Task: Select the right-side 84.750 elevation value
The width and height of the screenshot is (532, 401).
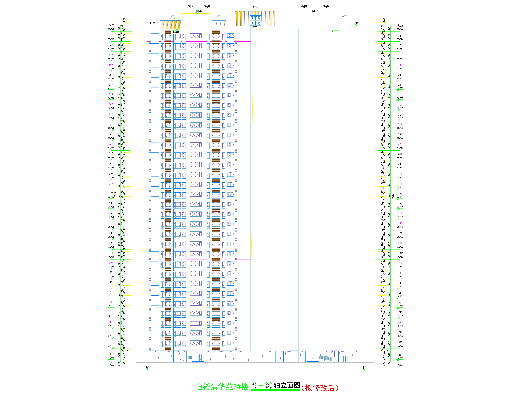Action: coord(400,79)
